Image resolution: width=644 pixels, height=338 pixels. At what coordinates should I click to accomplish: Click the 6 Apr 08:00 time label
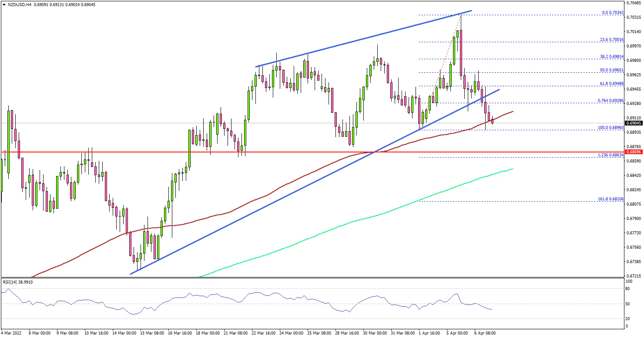(x=484, y=333)
